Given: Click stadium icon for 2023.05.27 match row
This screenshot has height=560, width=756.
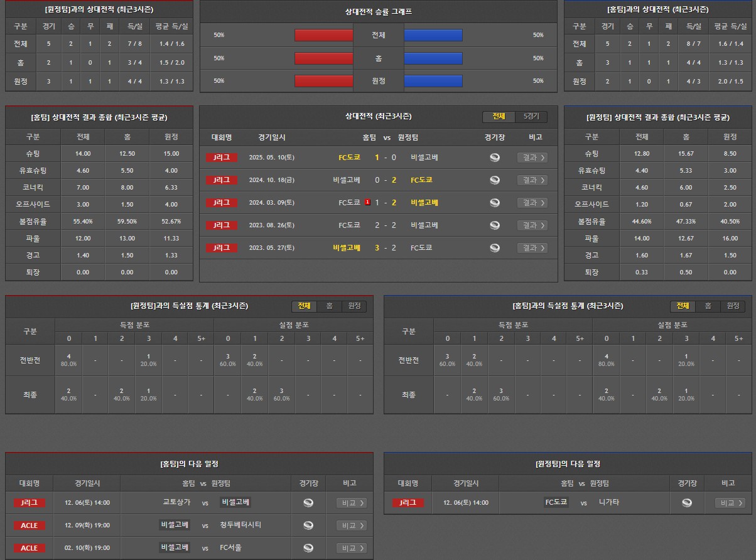Looking at the screenshot, I should pyautogui.click(x=495, y=248).
